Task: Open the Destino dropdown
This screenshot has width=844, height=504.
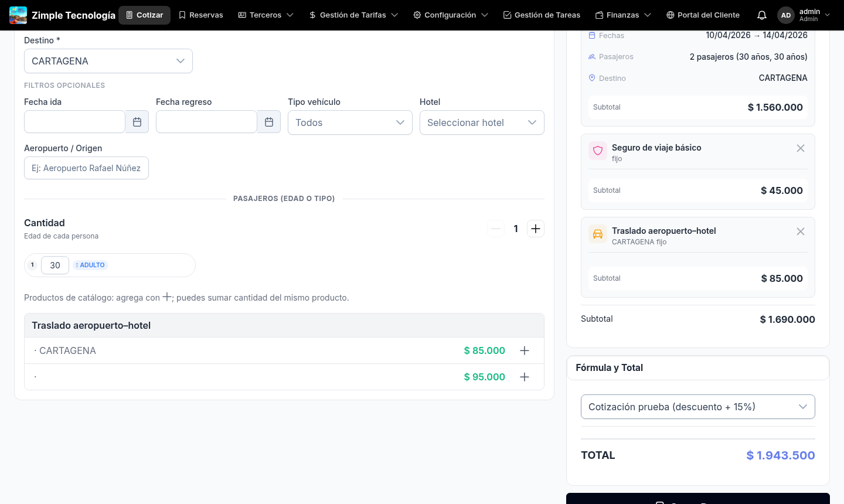Action: point(108,60)
